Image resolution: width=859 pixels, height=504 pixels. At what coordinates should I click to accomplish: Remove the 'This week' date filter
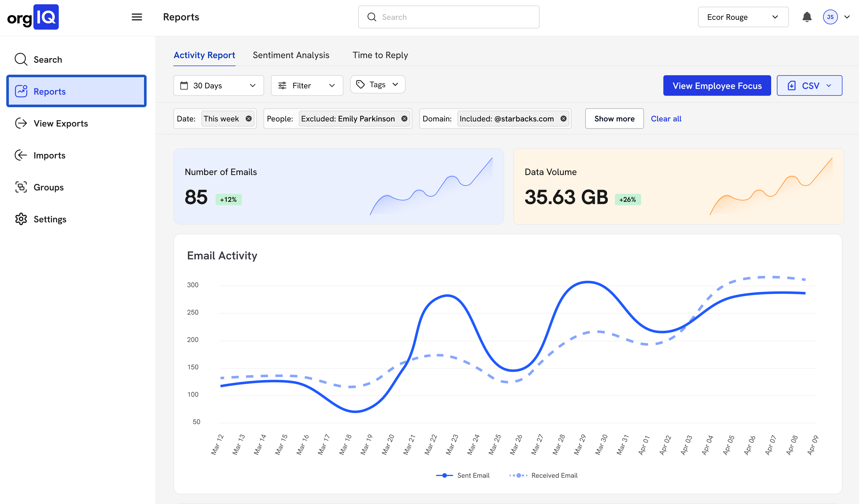point(249,119)
